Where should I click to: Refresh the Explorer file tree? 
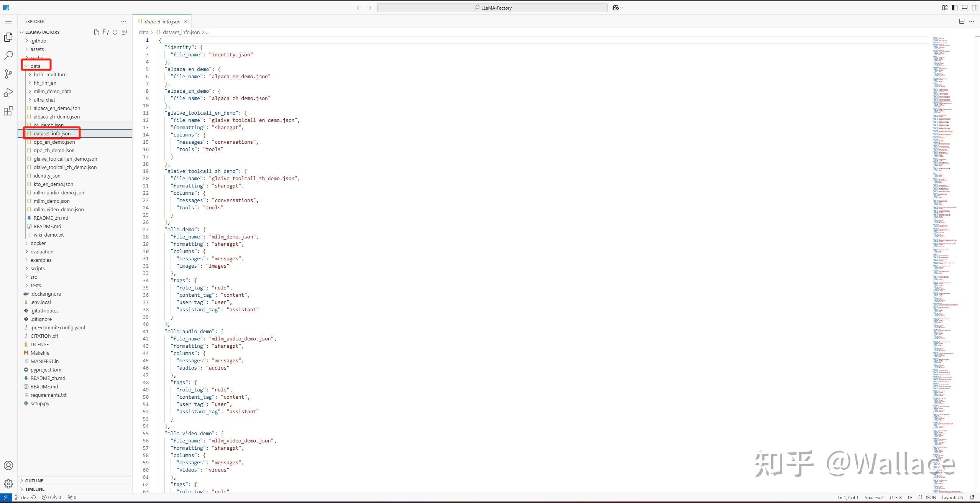115,32
